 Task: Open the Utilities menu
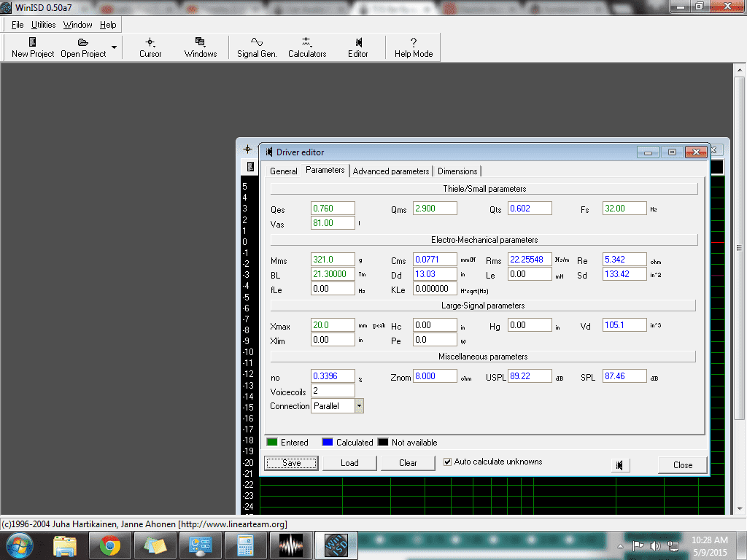(43, 25)
